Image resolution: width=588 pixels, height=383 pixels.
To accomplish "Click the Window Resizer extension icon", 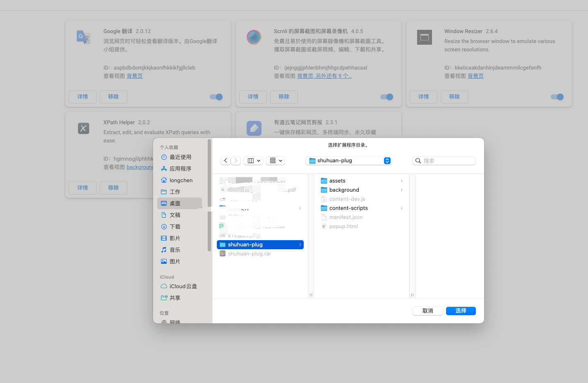I will [425, 37].
